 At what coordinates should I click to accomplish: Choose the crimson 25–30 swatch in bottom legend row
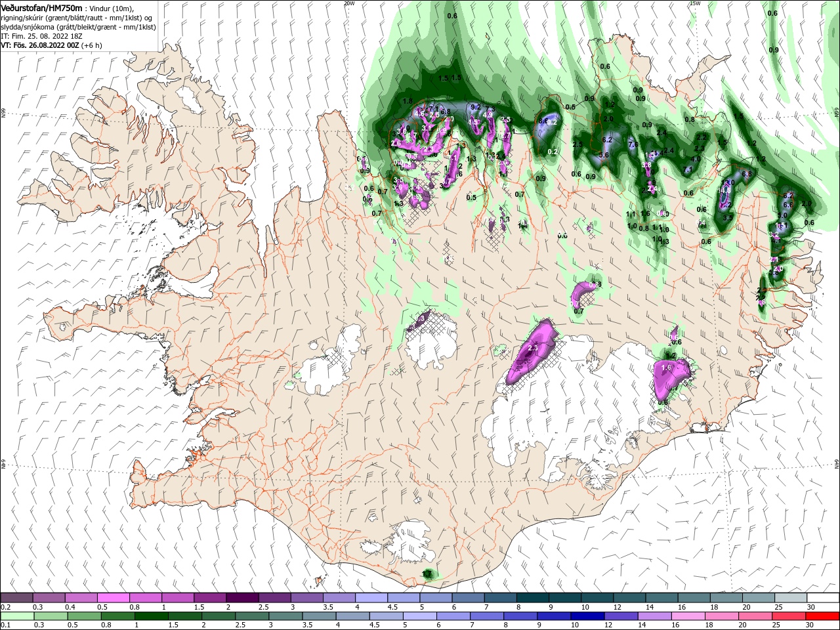pos(788,616)
